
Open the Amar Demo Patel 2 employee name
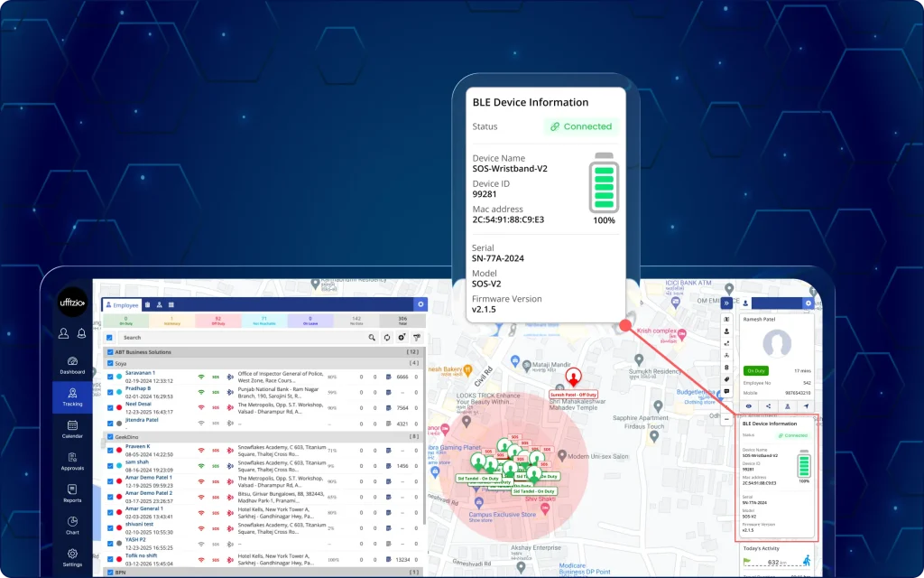[149, 493]
